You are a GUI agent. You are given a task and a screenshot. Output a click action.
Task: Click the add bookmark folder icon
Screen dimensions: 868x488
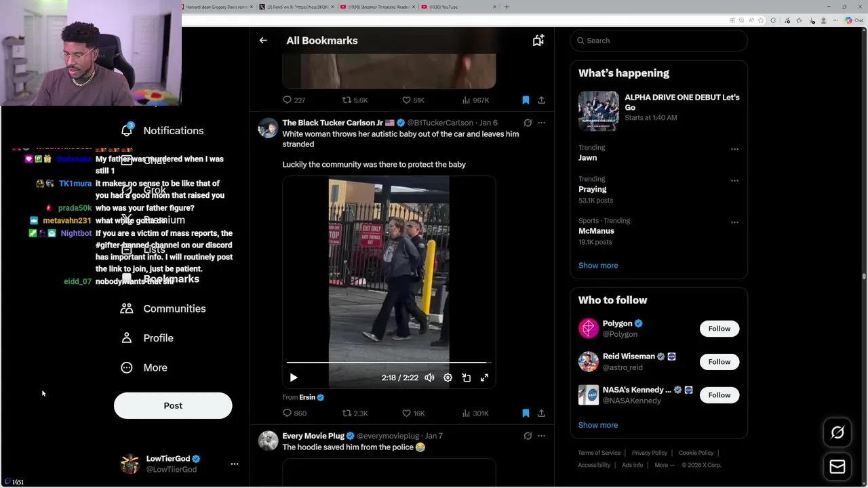pyautogui.click(x=538, y=41)
